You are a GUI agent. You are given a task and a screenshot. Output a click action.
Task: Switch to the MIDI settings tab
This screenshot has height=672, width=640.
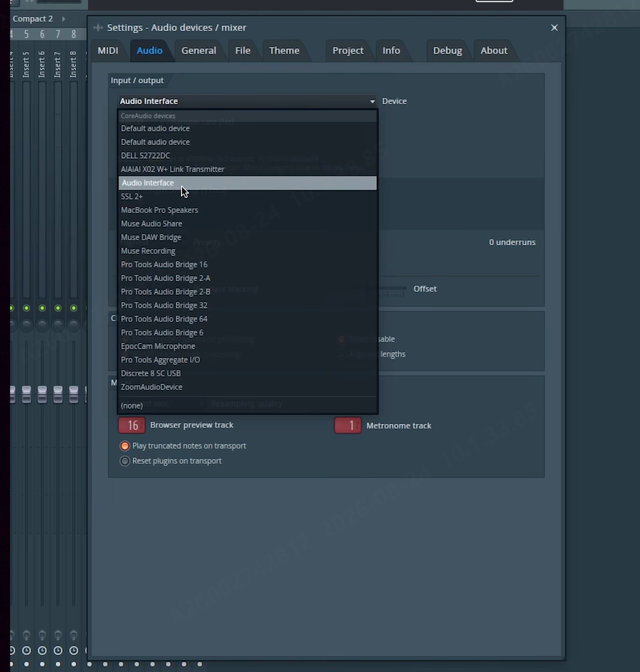[108, 51]
